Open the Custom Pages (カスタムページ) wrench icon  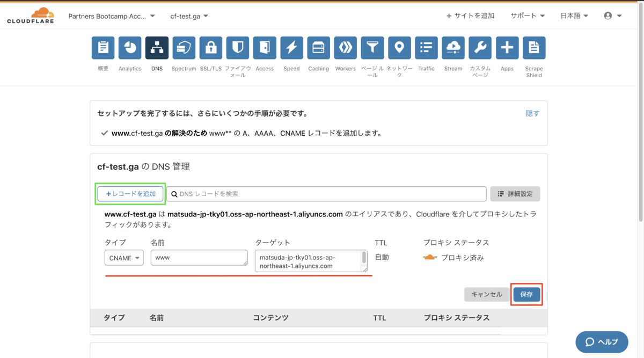480,48
